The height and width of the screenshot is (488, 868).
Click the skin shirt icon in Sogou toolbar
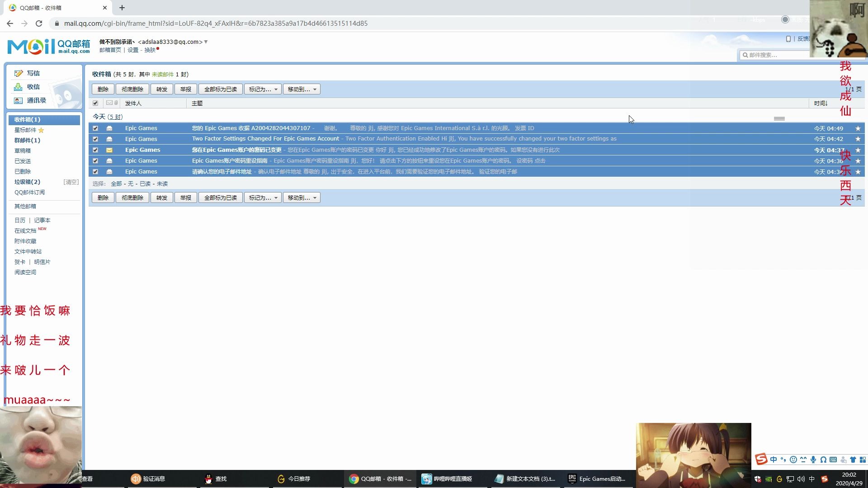coord(853,460)
